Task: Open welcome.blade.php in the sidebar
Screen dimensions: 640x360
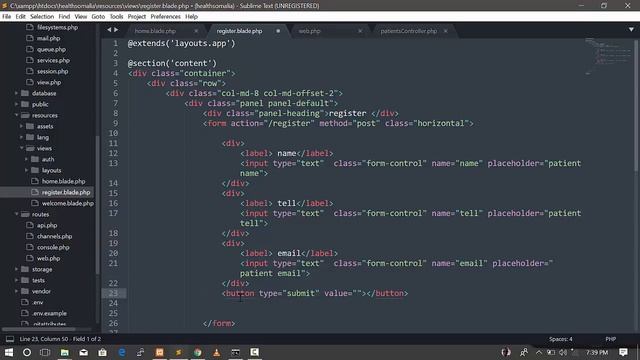Action: pyautogui.click(x=68, y=203)
